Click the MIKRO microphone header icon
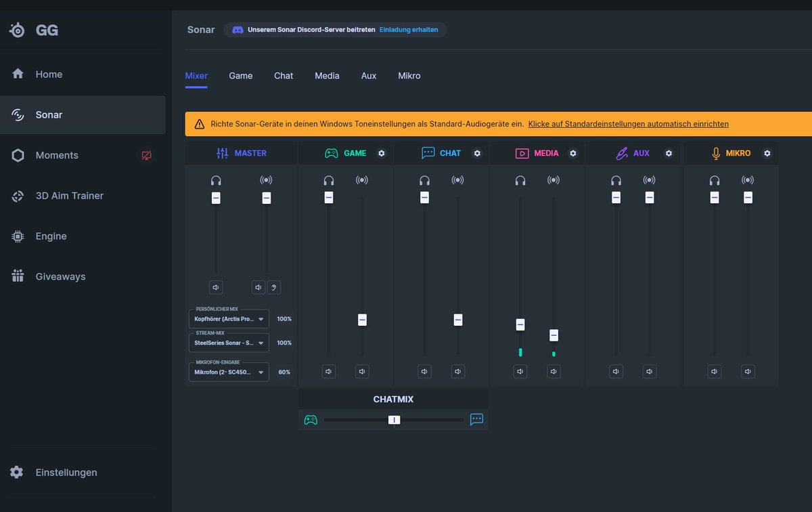The width and height of the screenshot is (812, 512). click(x=716, y=153)
